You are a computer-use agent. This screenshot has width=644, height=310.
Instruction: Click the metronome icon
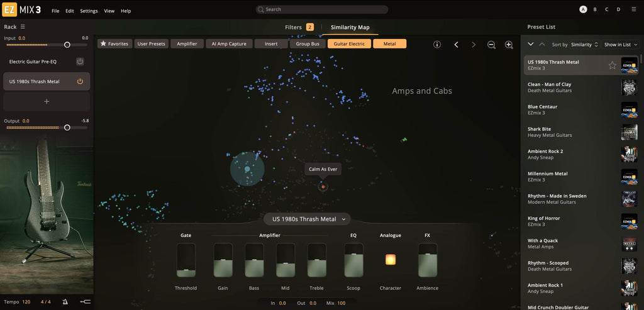point(65,302)
